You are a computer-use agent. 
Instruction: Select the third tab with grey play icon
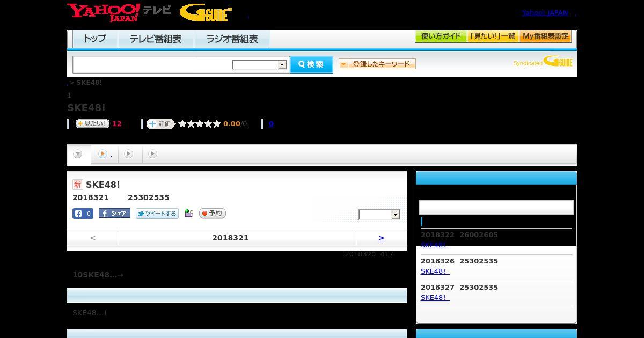129,154
